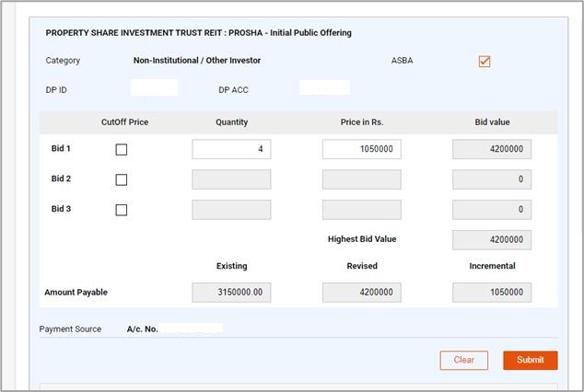Click the Bid 2 Price in Rs. input
584x392 pixels.
pyautogui.click(x=361, y=179)
